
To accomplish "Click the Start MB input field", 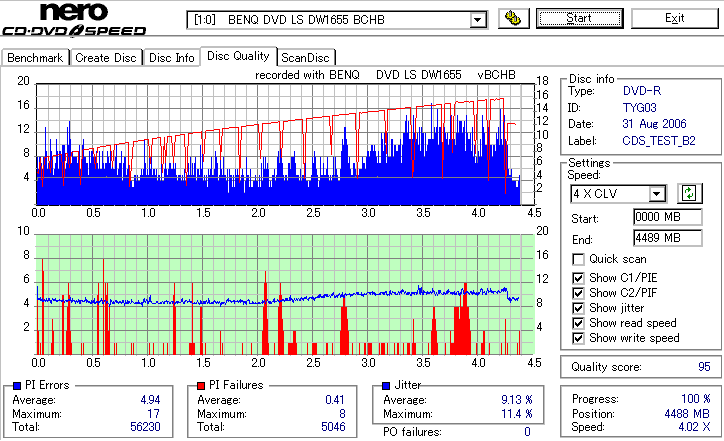I will pos(668,217).
